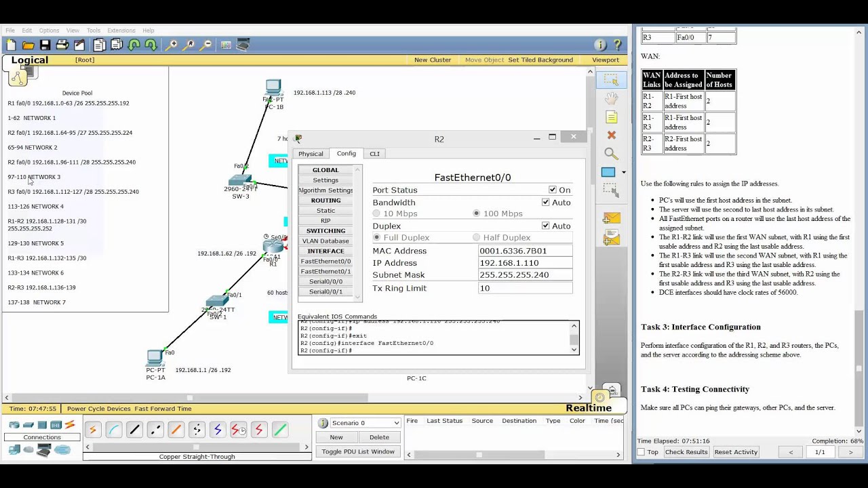Screen dimensions: 868x488
Task: Choose the Place Note tool
Action: click(611, 117)
